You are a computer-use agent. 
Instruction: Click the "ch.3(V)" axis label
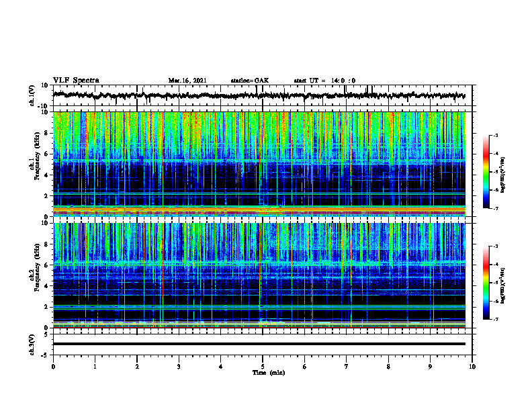click(32, 345)
